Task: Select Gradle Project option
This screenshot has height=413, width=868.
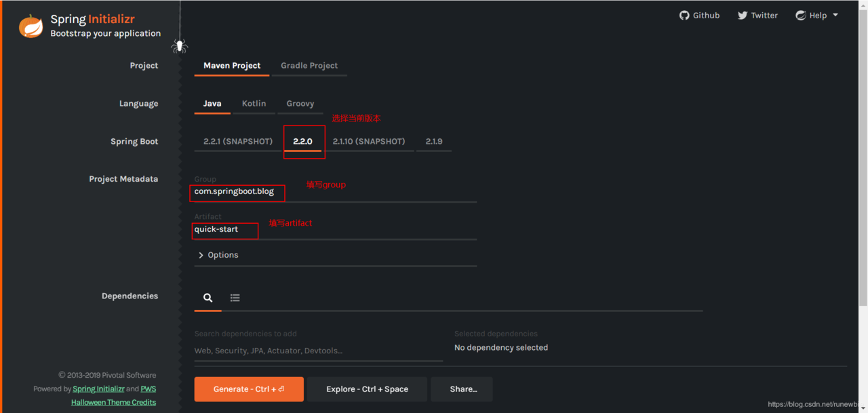Action: click(x=309, y=66)
